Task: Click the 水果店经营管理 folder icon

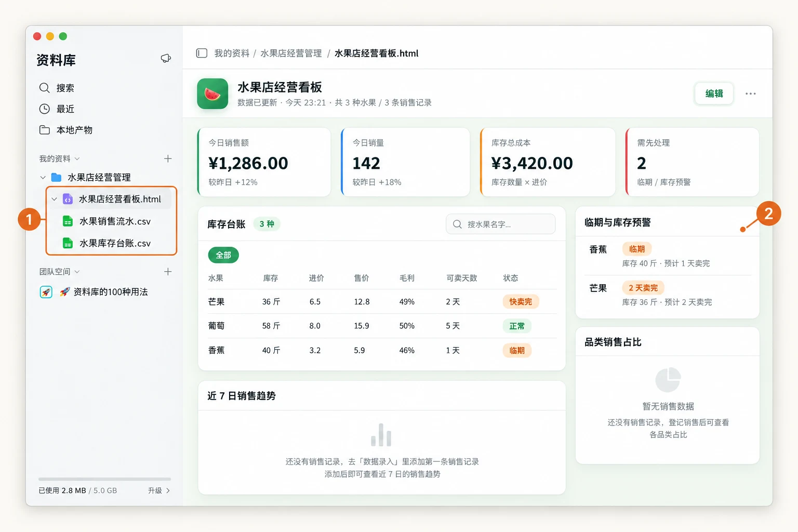Action: [x=57, y=178]
